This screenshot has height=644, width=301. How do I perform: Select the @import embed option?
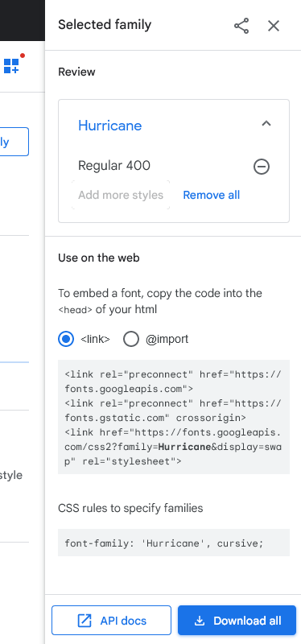pos(131,339)
